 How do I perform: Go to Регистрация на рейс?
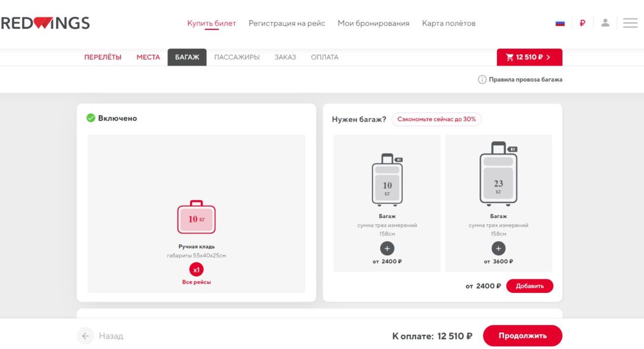tap(286, 23)
